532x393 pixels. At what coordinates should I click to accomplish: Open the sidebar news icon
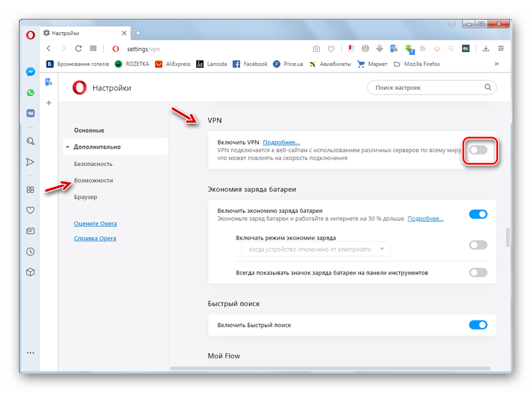coord(30,231)
